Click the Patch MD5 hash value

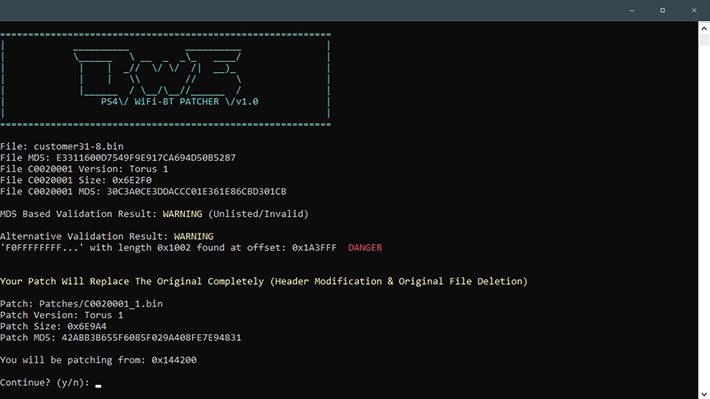pos(151,337)
